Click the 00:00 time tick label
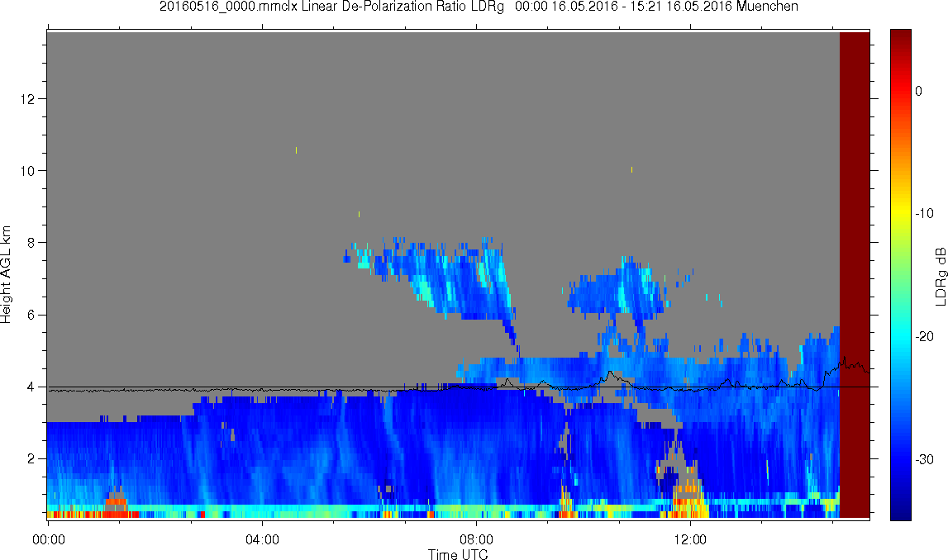 pos(49,539)
